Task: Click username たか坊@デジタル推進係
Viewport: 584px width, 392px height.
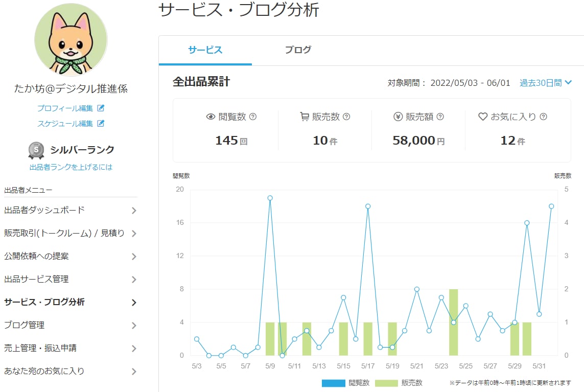Action: 71,89
